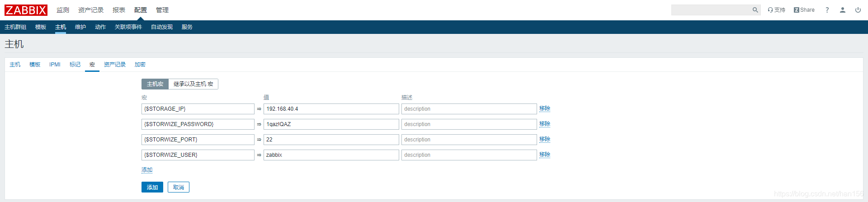Remove the {$STORWIZE_PORT} macro row
Image resolution: width=868 pixels, height=202 pixels.
tap(545, 139)
